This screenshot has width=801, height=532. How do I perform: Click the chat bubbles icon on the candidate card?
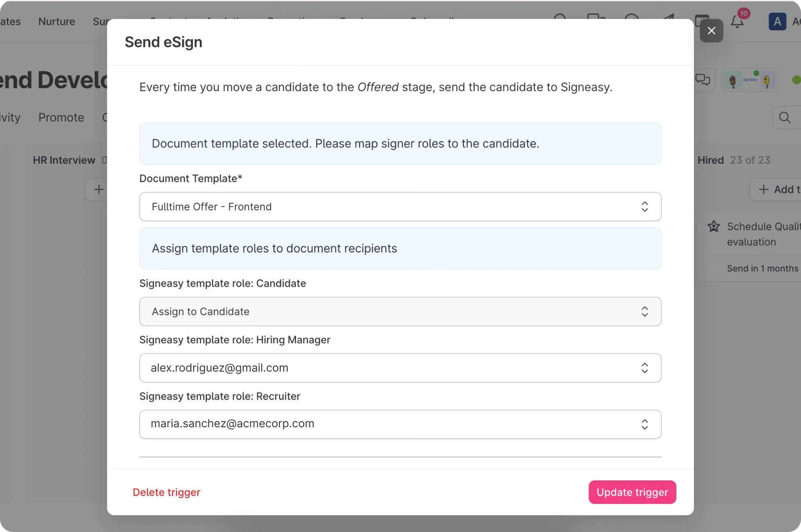704,80
